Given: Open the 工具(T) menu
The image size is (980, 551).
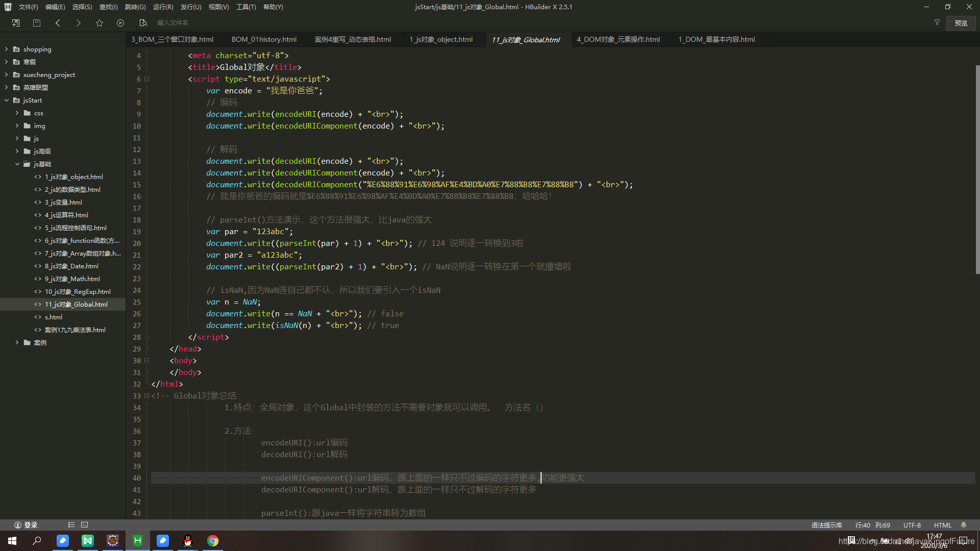Looking at the screenshot, I should pos(246,7).
